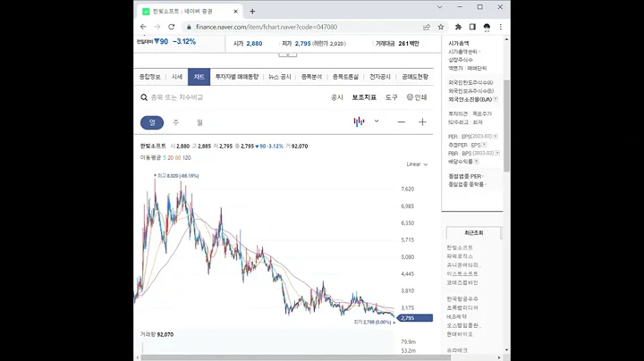Open the 종목분석 tab
644x361 pixels.
pos(311,77)
